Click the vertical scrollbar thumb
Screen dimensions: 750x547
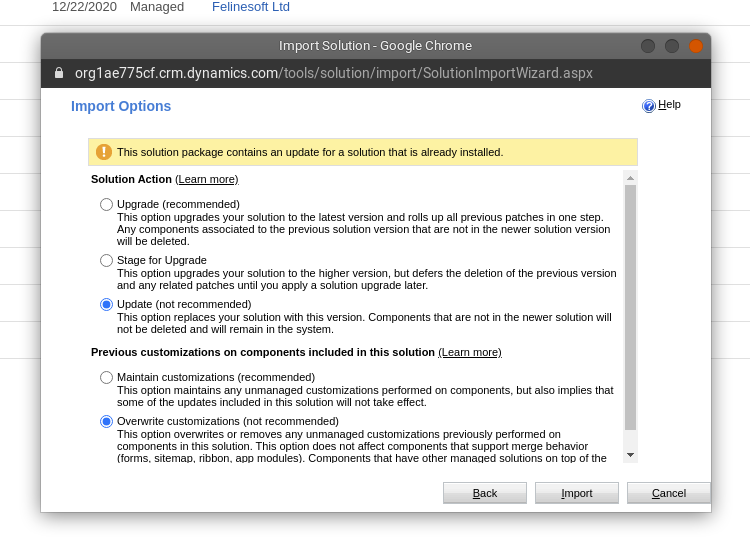[630, 307]
